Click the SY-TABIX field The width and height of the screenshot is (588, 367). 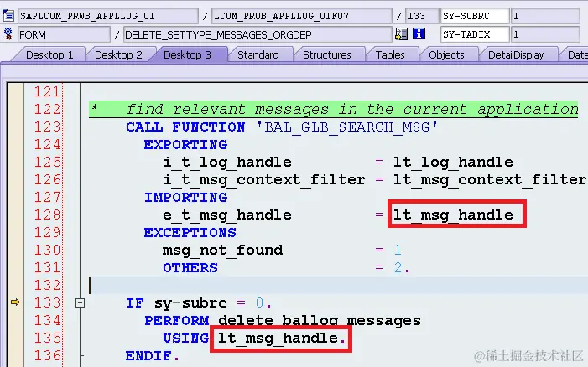[475, 35]
